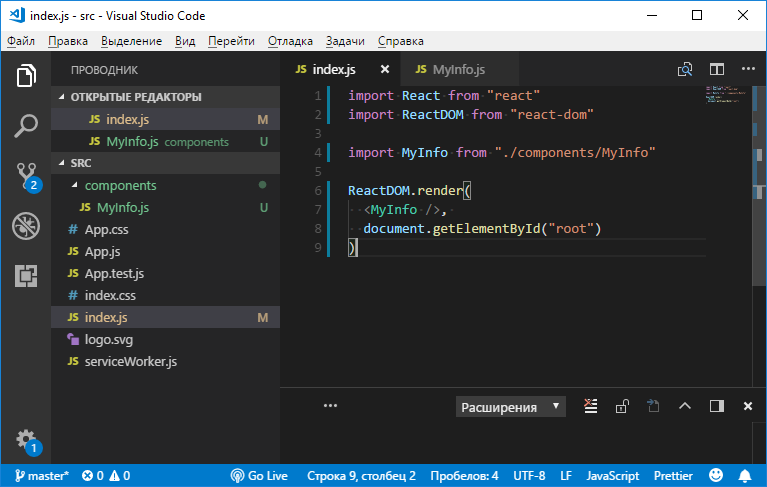Viewport: 767px width, 487px height.
Task: Open the Правка menu
Action: [x=68, y=41]
